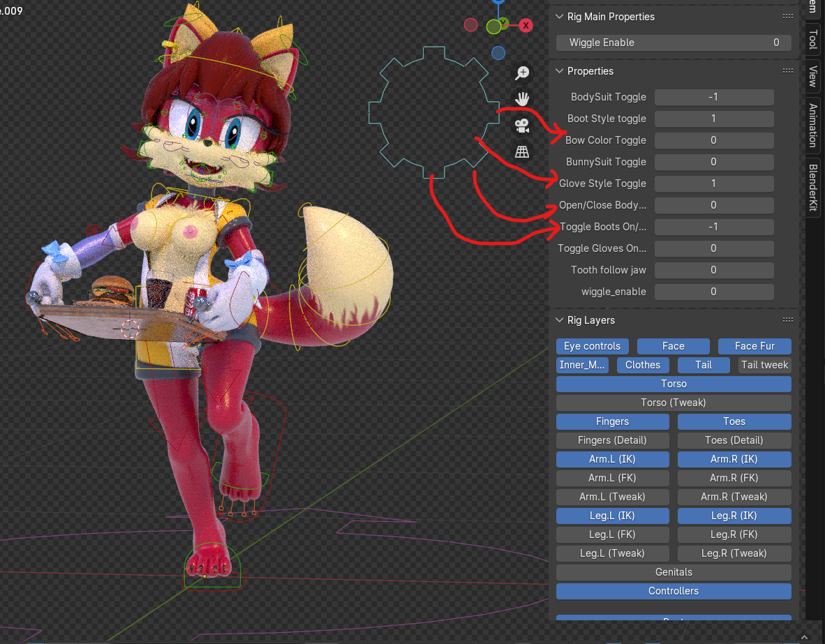Click the Glove Style Toggle value field
The height and width of the screenshot is (644, 825).
[714, 183]
